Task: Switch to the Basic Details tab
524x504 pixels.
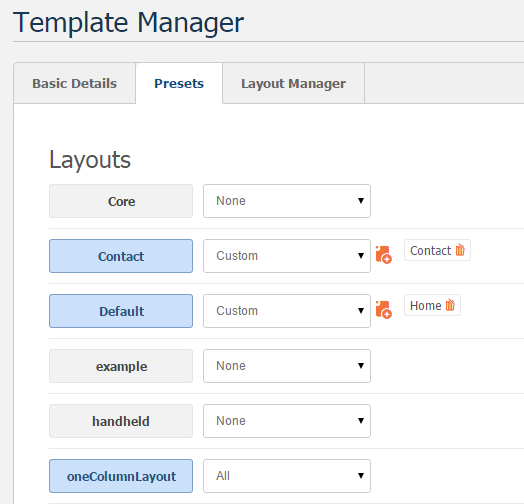Action: coord(75,84)
